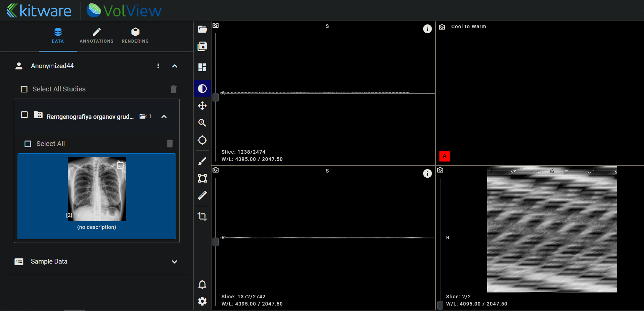Choose the Ruler measurement tool
The height and width of the screenshot is (311, 644).
202,196
